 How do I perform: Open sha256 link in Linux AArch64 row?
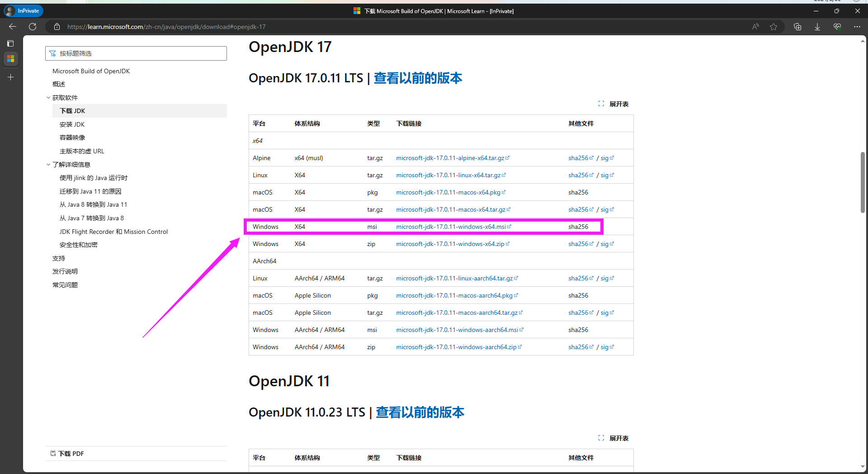click(581, 278)
